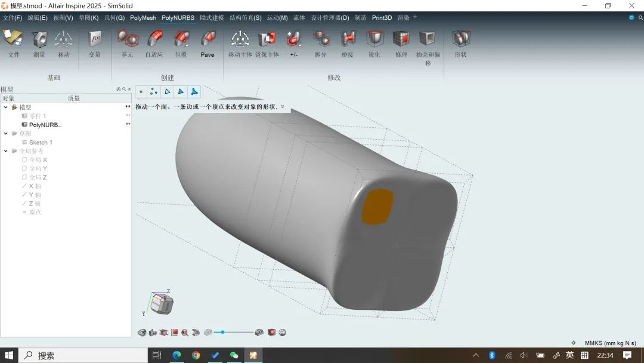
Task: Select the 桥接 (Bridge) tool
Action: (348, 41)
